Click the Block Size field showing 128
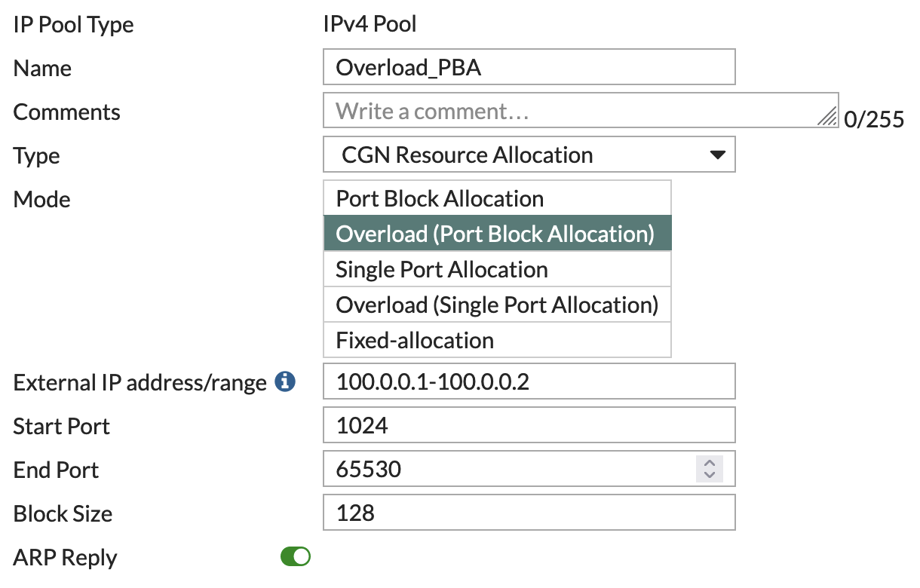920x588 pixels. tap(528, 512)
